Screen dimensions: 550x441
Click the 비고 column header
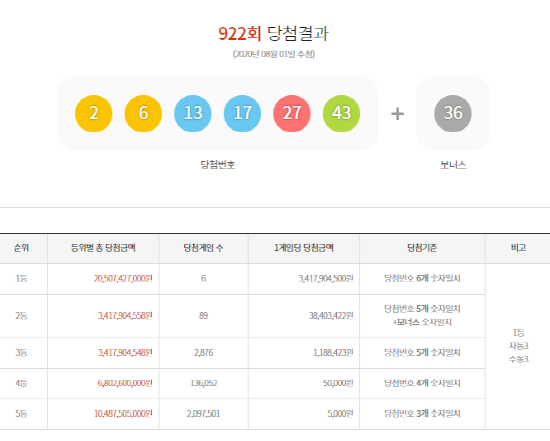tap(518, 248)
